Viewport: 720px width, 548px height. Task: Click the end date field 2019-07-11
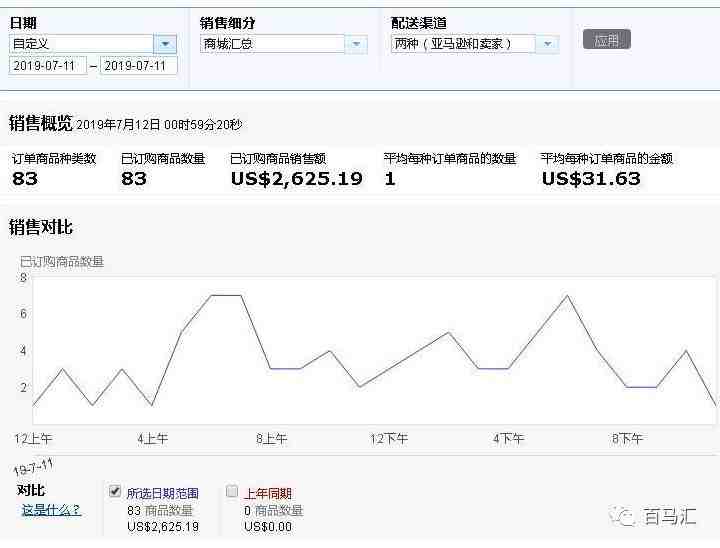tap(139, 66)
